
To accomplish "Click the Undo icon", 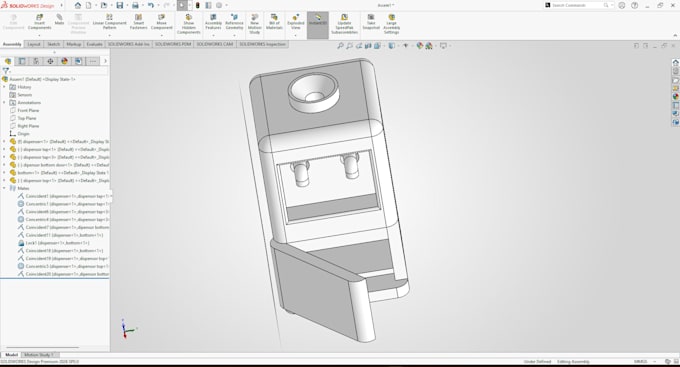I will click(150, 5).
